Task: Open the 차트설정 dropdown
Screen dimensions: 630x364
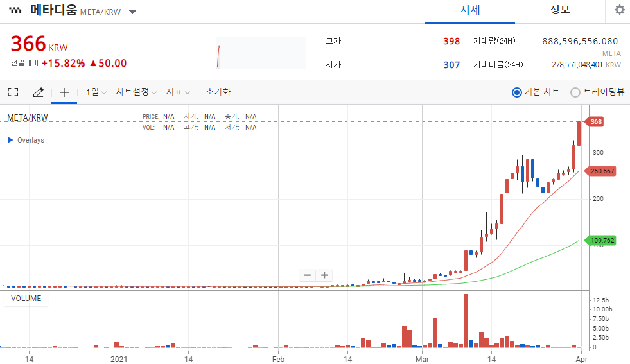Action: (x=136, y=92)
